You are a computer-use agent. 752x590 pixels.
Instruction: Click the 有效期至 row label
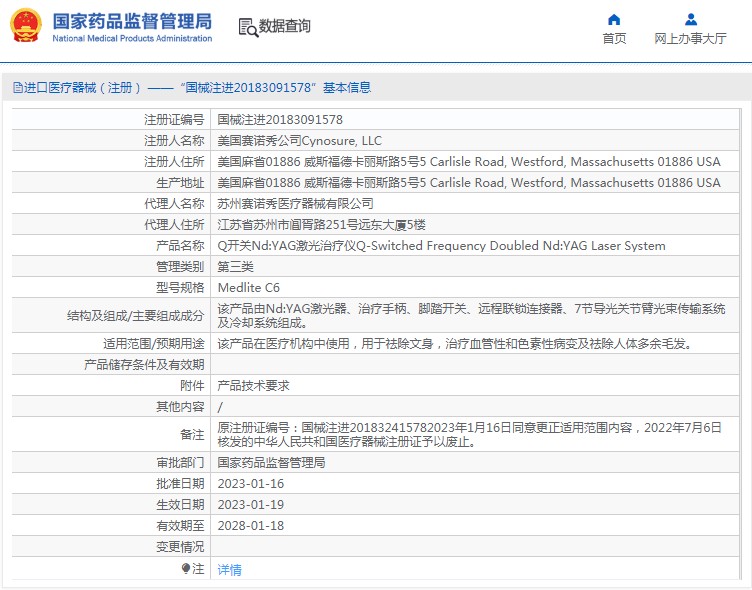coord(180,526)
